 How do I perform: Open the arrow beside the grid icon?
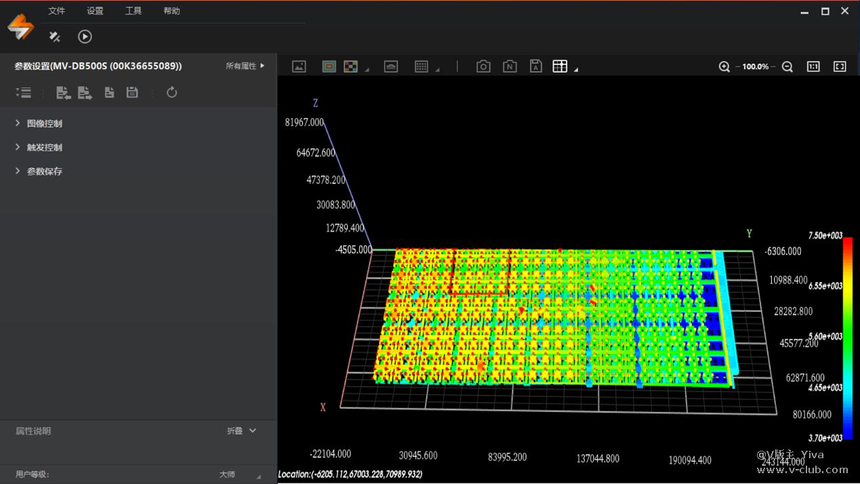tap(437, 70)
